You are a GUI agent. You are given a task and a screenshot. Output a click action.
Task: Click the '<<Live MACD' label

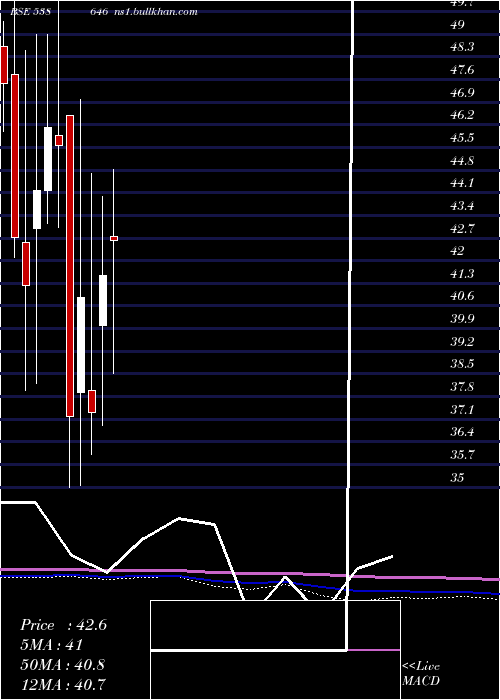(x=421, y=674)
